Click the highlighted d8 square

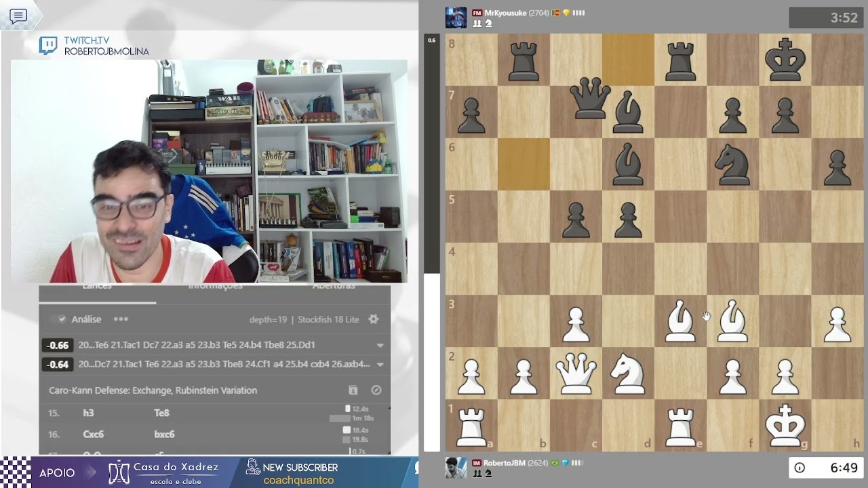click(628, 60)
